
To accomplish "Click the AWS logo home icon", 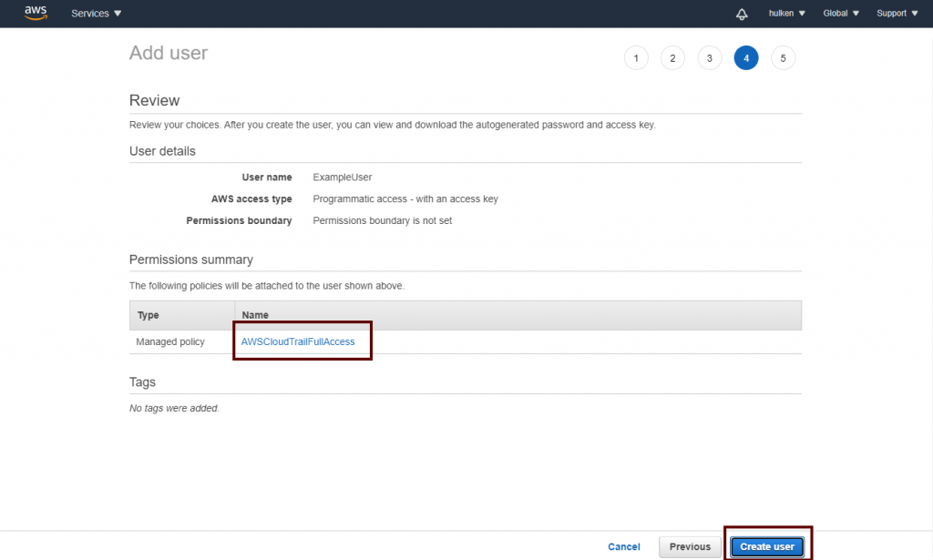I will tap(36, 13).
